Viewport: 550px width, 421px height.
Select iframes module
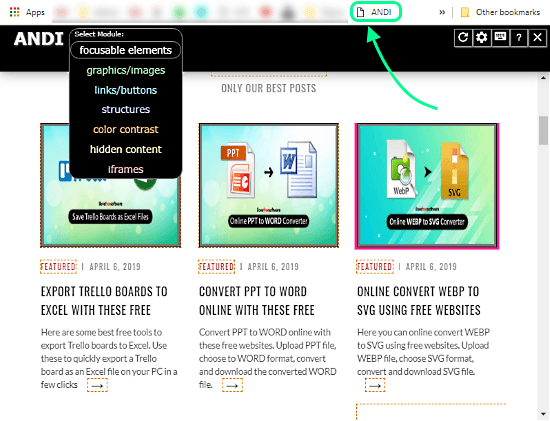point(126,169)
